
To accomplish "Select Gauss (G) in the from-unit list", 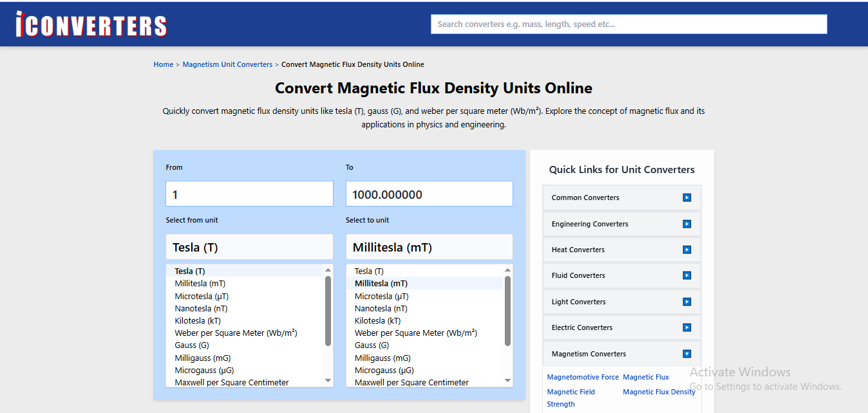I will point(191,345).
